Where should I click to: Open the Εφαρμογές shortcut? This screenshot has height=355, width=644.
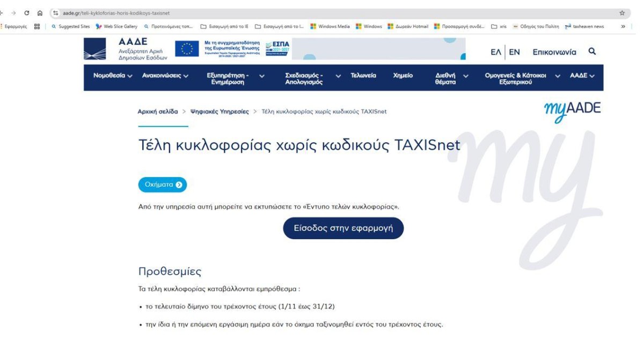pos(16,26)
